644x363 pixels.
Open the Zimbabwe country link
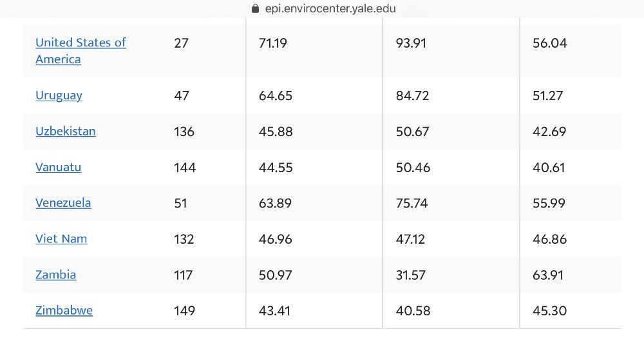click(x=64, y=310)
